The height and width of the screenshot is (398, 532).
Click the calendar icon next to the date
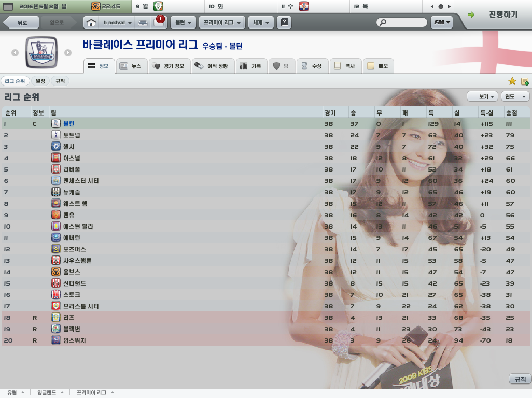click(x=7, y=6)
